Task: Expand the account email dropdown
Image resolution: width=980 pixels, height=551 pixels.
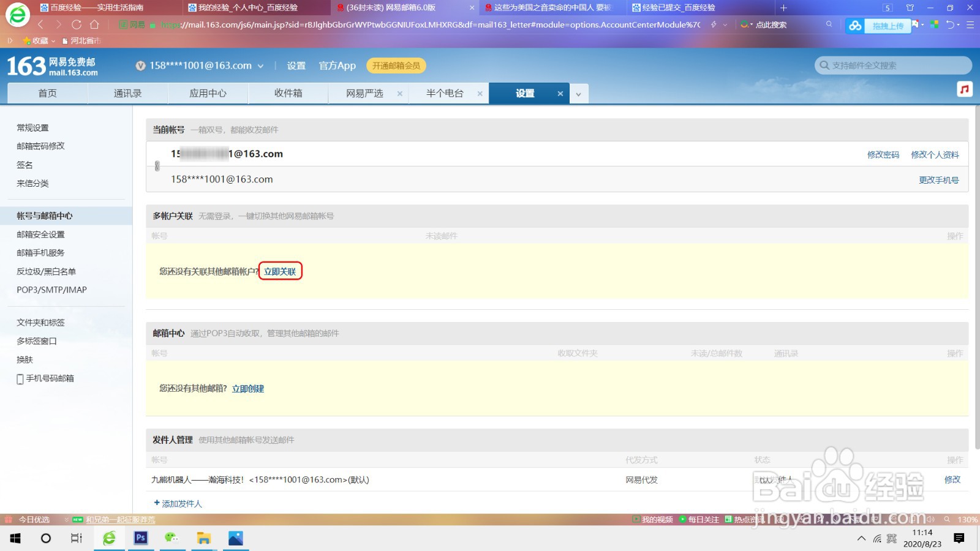Action: click(x=260, y=66)
